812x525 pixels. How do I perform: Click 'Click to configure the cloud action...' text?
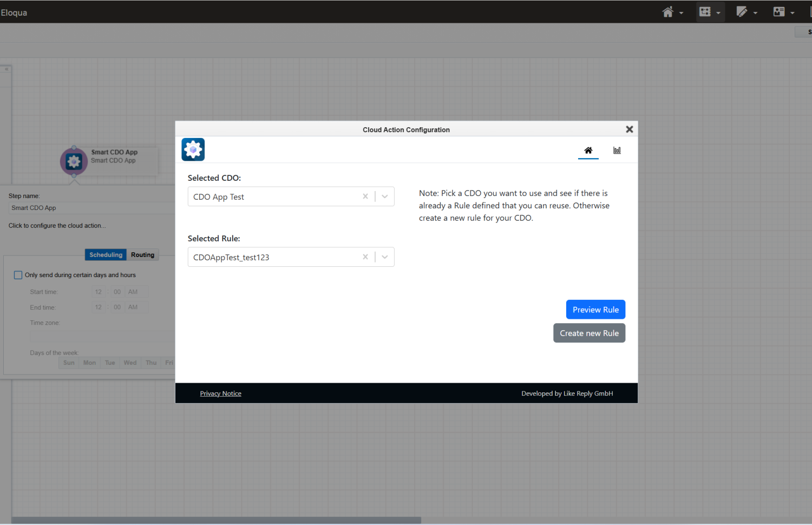click(57, 226)
